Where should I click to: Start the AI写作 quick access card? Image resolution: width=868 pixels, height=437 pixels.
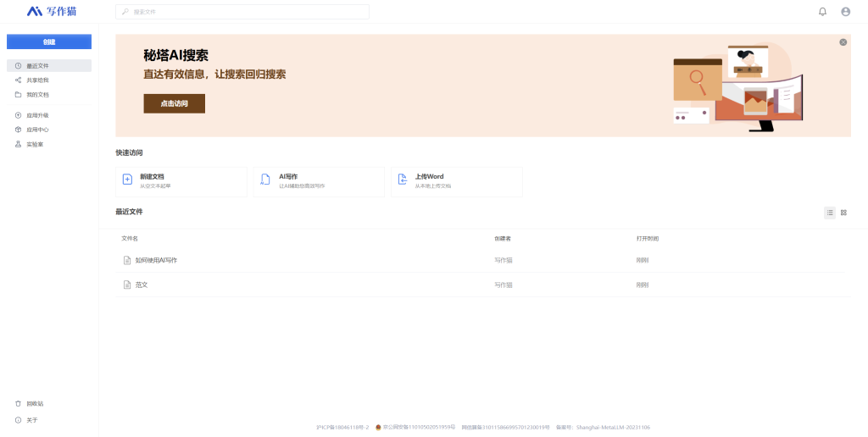[x=319, y=181]
